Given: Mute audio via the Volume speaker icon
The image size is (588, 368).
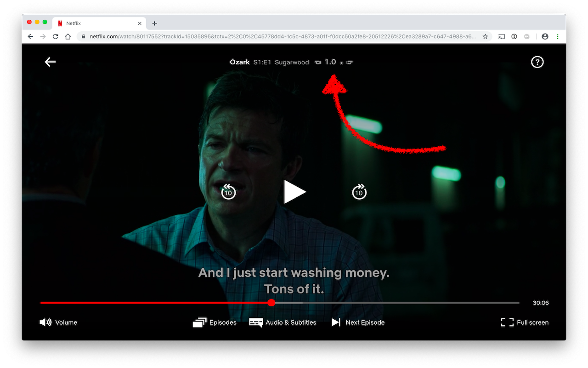Looking at the screenshot, I should point(45,322).
